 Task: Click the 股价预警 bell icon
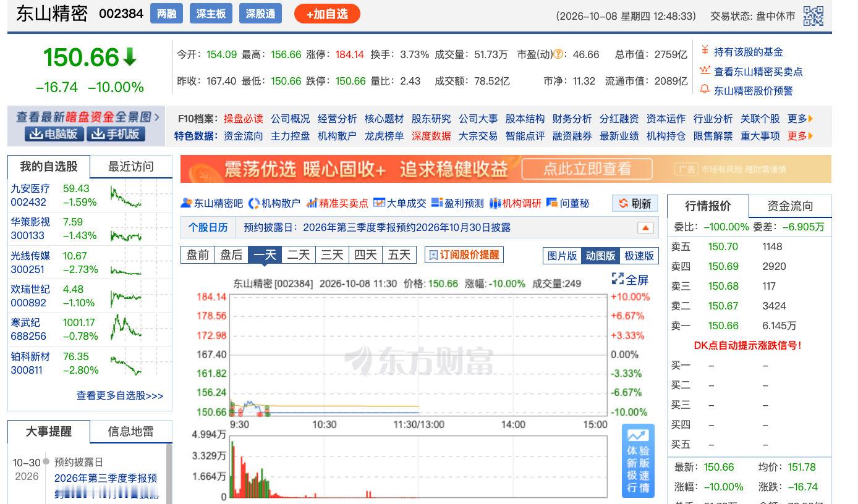705,90
